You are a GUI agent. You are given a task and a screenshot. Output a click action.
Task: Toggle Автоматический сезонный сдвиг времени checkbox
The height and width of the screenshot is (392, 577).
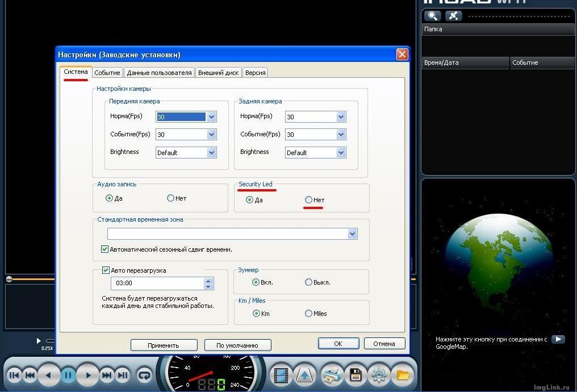(x=105, y=249)
